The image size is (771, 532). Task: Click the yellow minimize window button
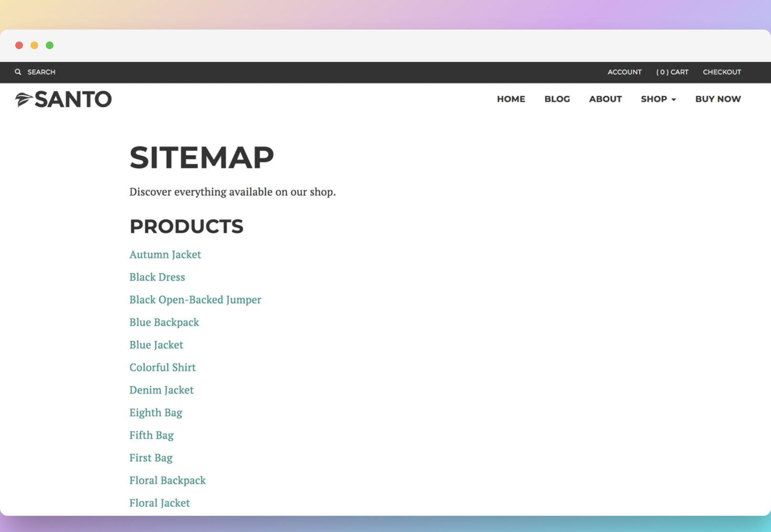click(x=34, y=45)
